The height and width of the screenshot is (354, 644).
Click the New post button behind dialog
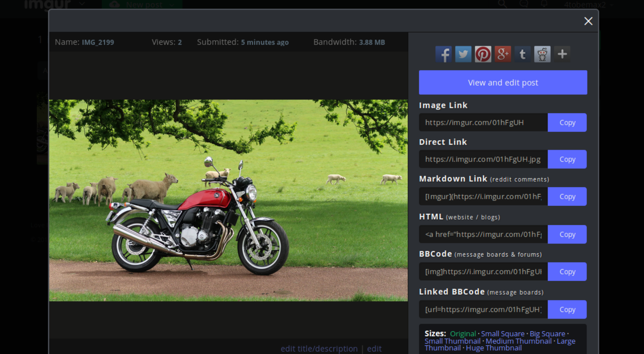coord(142,4)
